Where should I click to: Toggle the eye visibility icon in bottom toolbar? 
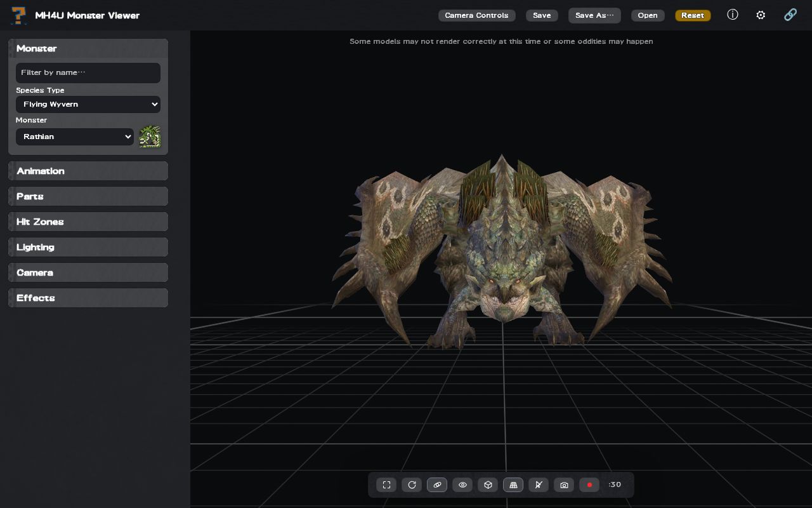pyautogui.click(x=462, y=485)
